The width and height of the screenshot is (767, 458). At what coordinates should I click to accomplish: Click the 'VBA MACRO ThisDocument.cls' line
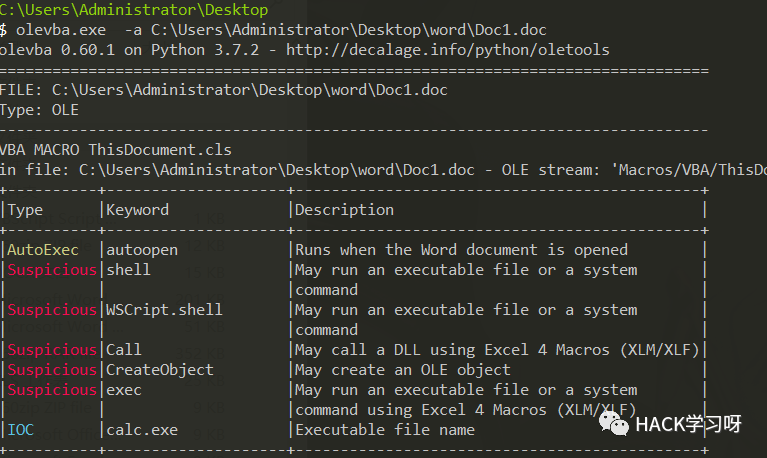click(116, 150)
